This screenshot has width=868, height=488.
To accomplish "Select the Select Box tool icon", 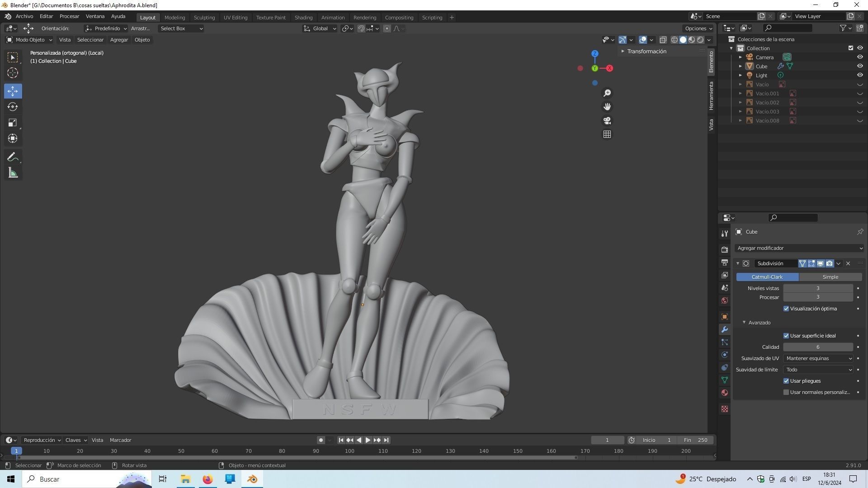I will 13,57.
